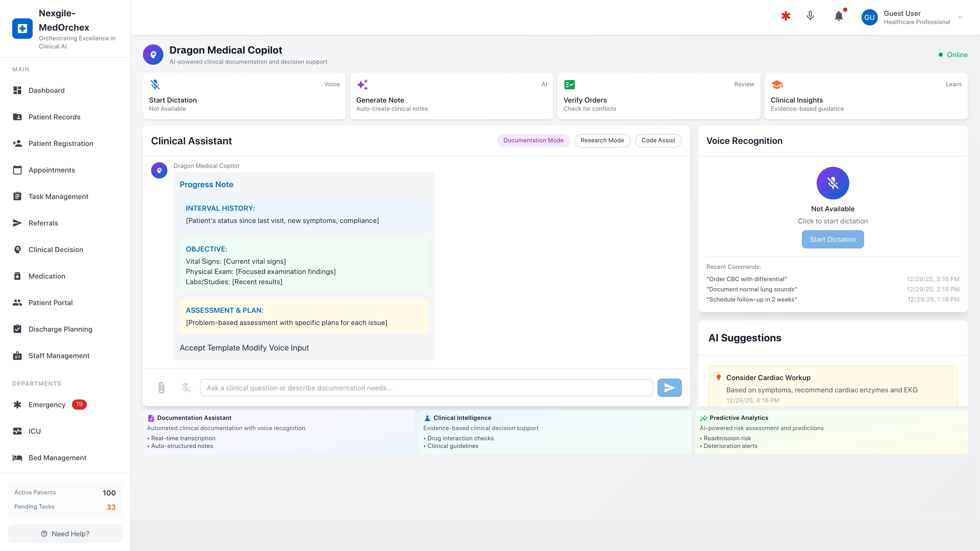Switch to Research Mode
The width and height of the screenshot is (980, 551).
602,140
